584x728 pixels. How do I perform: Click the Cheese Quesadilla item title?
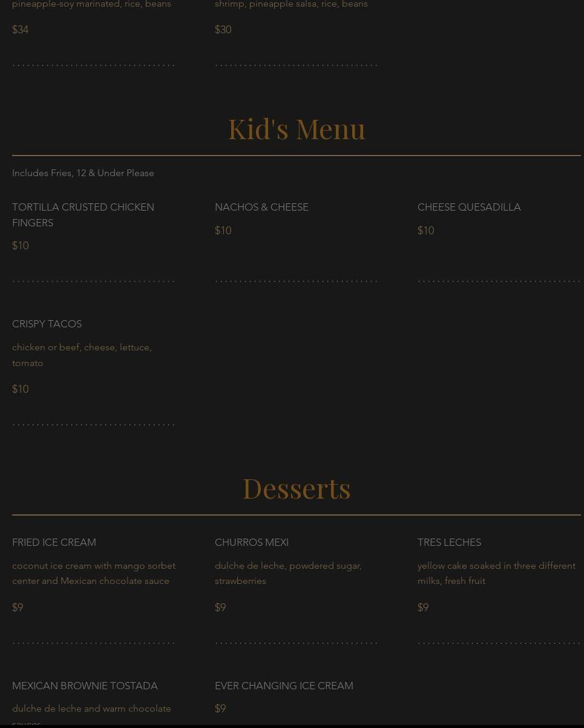469,207
